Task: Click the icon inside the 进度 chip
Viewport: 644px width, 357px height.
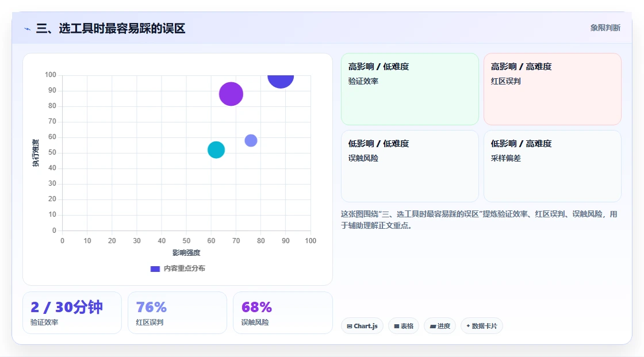Action: [433, 326]
